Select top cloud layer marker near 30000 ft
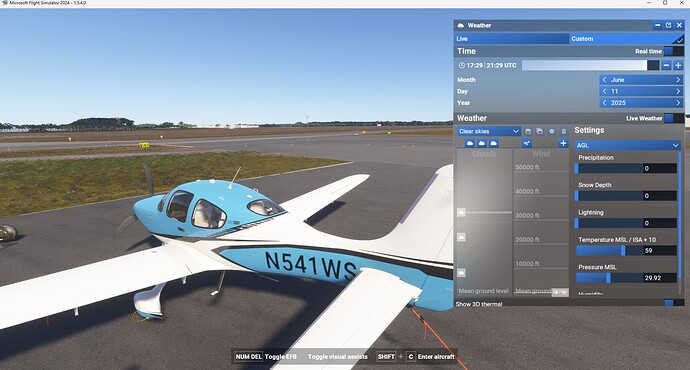 point(461,212)
